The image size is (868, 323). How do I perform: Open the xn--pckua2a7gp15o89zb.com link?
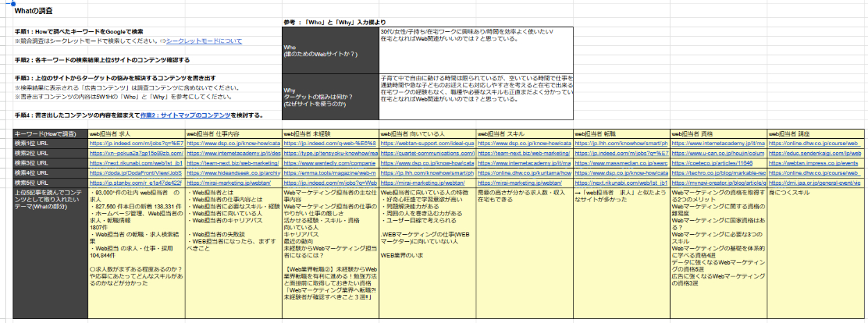136,153
